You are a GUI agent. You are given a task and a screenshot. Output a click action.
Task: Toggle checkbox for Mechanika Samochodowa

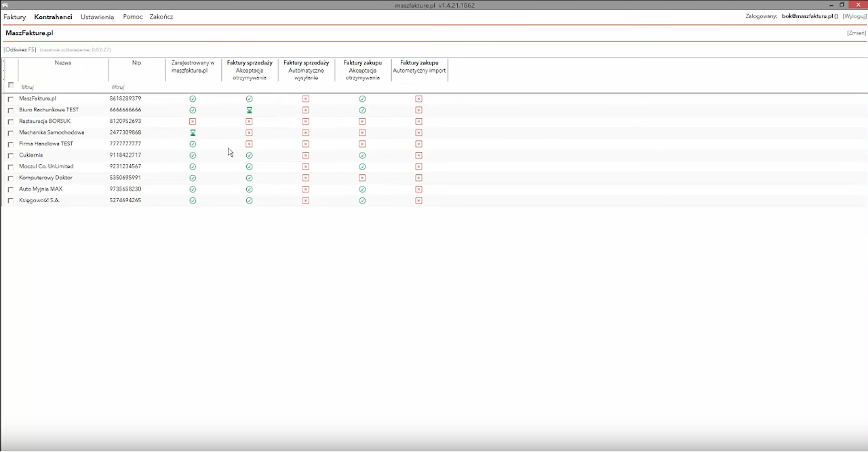point(11,133)
